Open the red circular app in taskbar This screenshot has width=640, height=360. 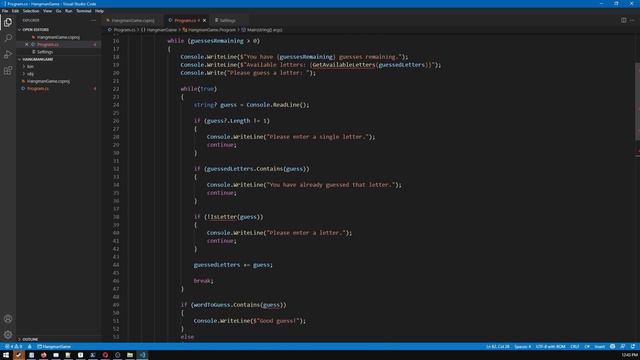(x=105, y=355)
